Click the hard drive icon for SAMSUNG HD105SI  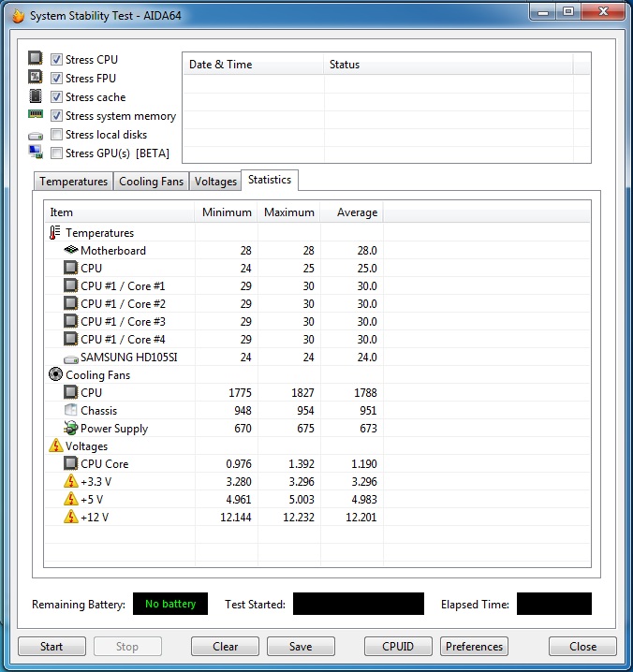coord(71,358)
